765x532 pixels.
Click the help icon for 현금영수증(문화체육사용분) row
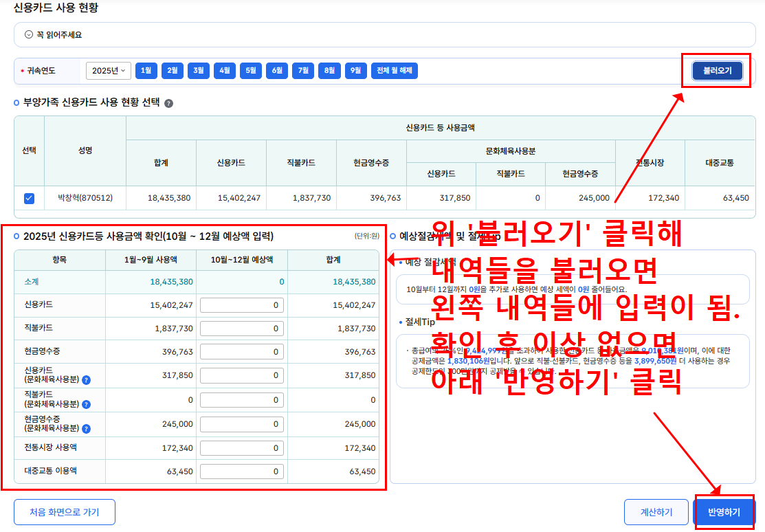pos(86,428)
